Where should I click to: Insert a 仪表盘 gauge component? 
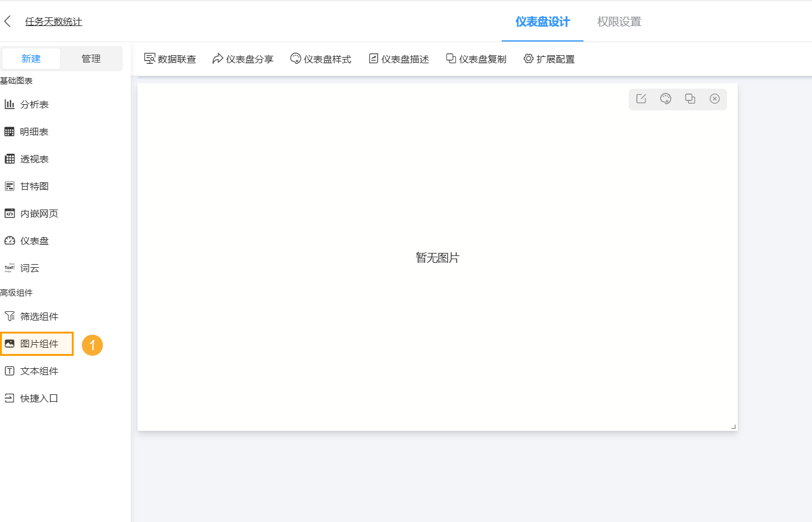pos(38,241)
